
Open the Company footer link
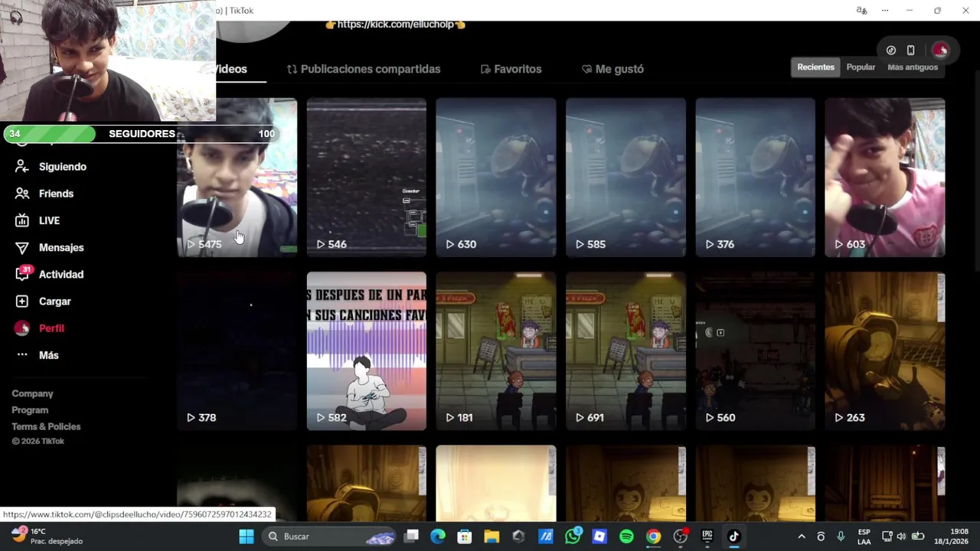(x=32, y=393)
